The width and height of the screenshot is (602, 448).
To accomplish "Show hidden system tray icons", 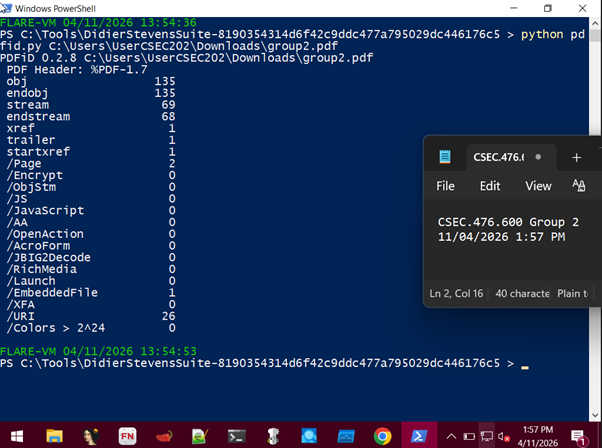I will pyautogui.click(x=452, y=436).
